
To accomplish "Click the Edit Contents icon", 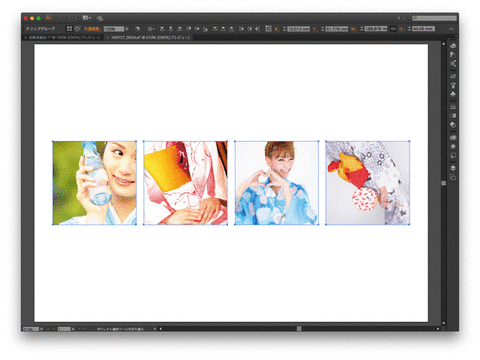I will click(77, 29).
